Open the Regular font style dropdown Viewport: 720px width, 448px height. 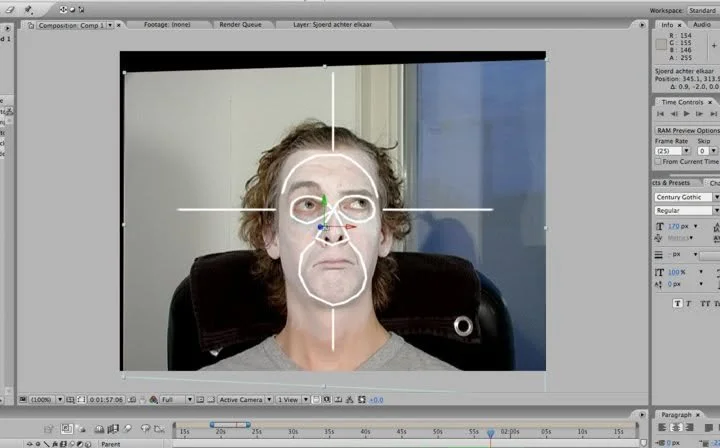click(716, 210)
